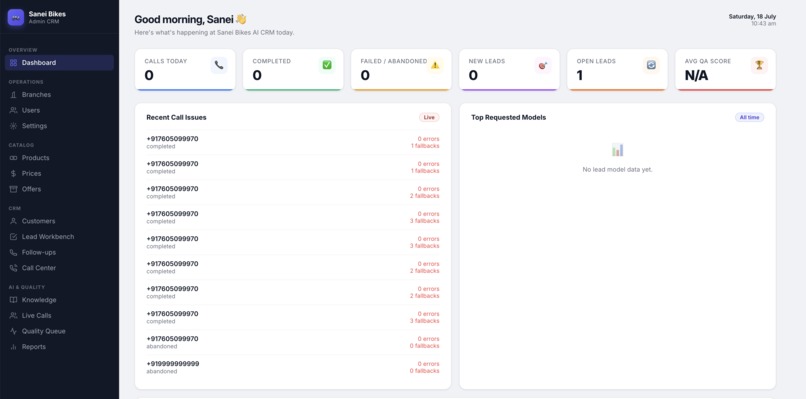This screenshot has width=806, height=399.
Task: Click the Offers box icon
Action: [x=13, y=189]
